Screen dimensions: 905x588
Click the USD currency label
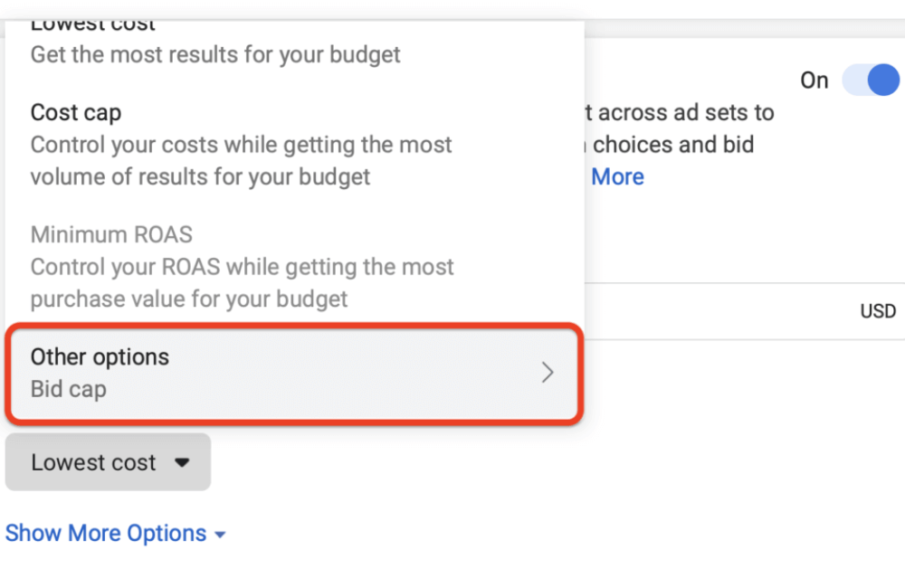[x=877, y=312]
